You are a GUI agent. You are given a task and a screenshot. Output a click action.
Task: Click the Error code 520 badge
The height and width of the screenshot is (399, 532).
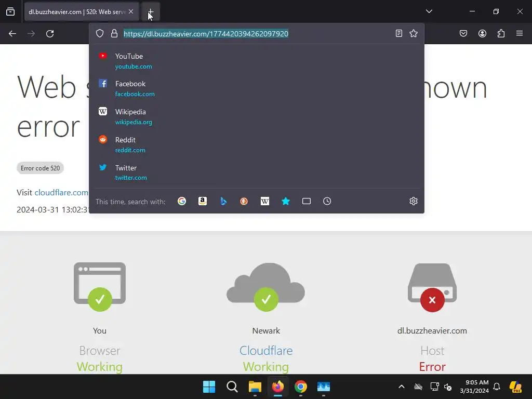click(41, 168)
